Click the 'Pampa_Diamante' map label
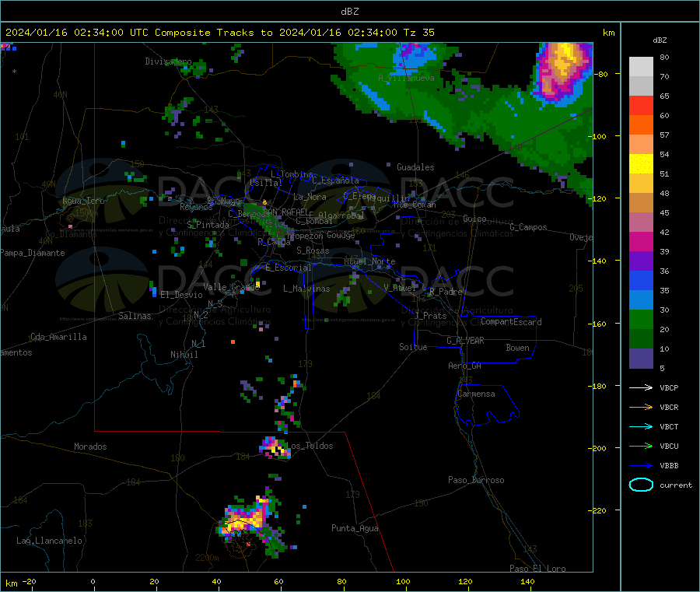 pos(32,253)
